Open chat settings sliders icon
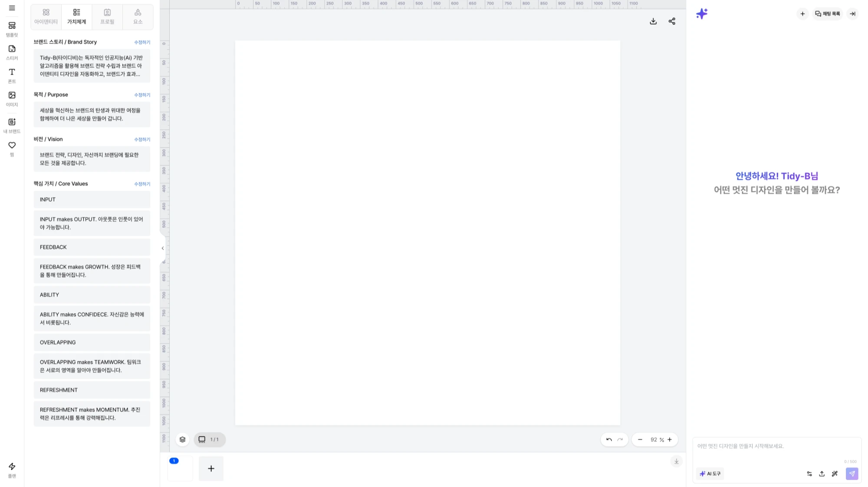The height and width of the screenshot is (487, 868). pyautogui.click(x=809, y=474)
